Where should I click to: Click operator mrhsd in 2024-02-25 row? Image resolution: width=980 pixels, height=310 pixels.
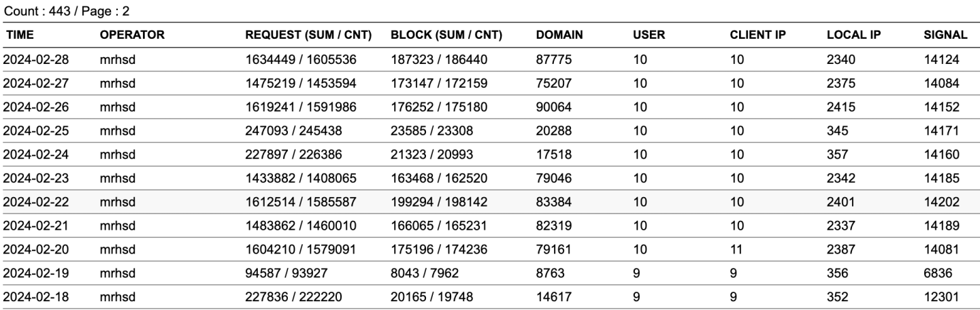point(118,131)
